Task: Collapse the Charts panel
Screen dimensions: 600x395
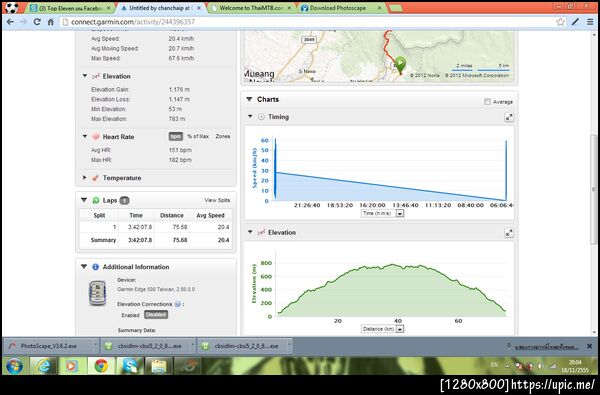Action: (249, 99)
